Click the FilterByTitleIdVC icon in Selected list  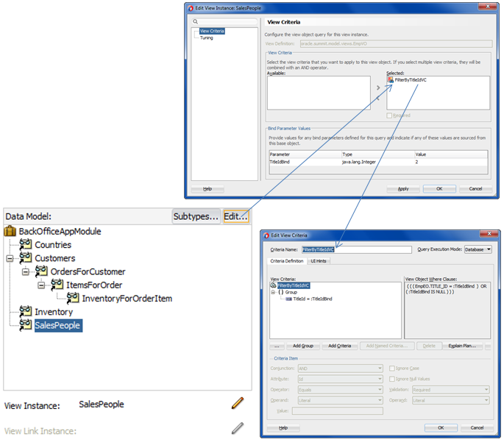(x=391, y=79)
